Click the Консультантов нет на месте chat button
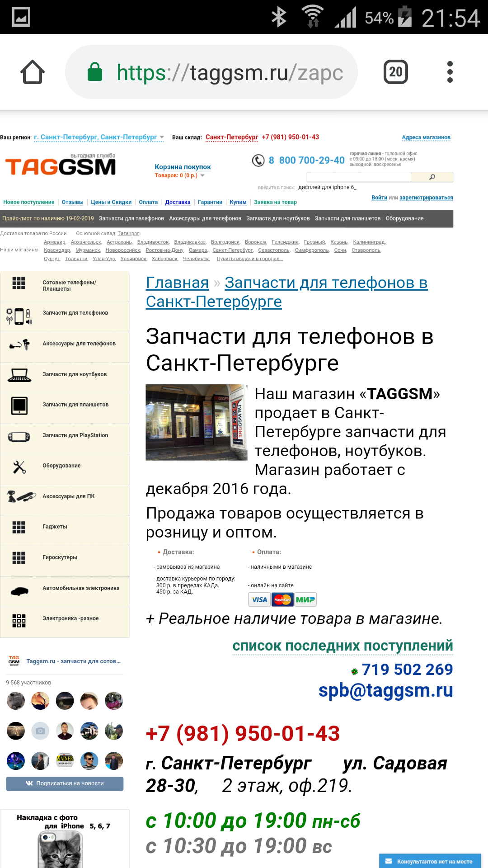 click(x=430, y=861)
